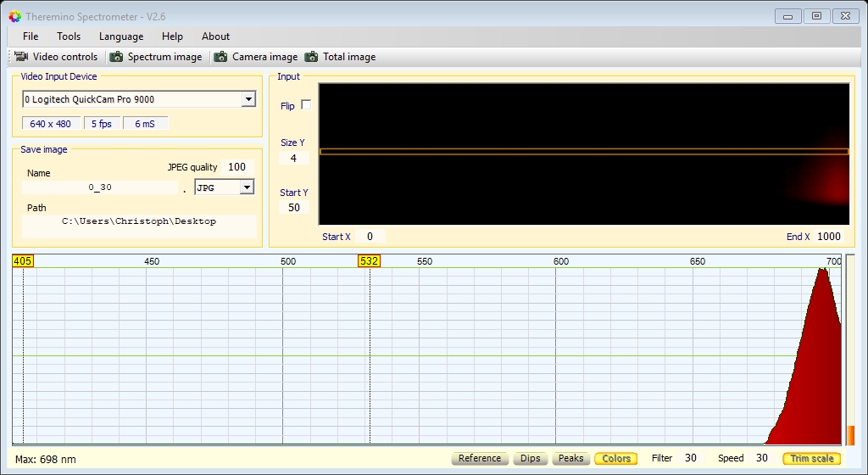Toggle the Reference button
The width and height of the screenshot is (868, 475).
[480, 458]
